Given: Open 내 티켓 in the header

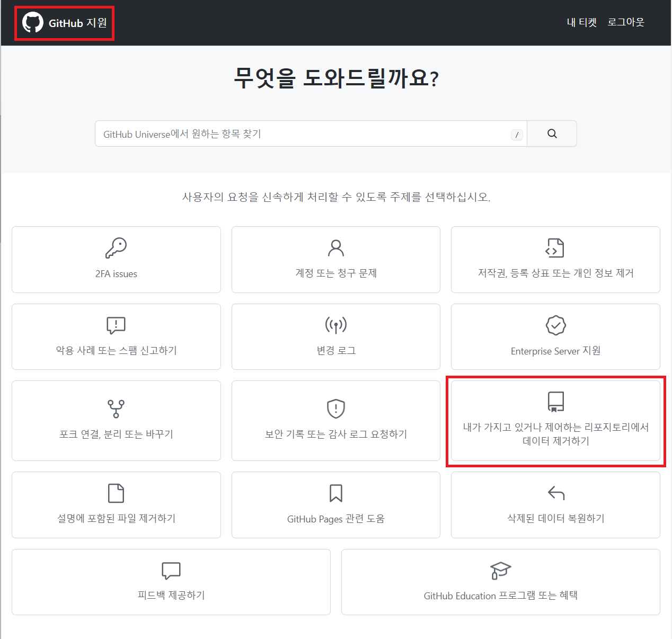Looking at the screenshot, I should point(581,22).
